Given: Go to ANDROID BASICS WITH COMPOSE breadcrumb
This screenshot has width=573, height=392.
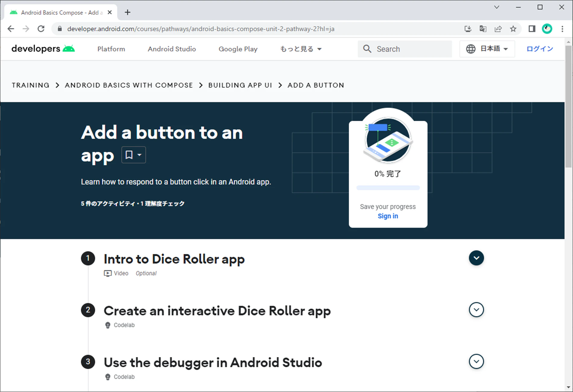Looking at the screenshot, I should [x=129, y=85].
